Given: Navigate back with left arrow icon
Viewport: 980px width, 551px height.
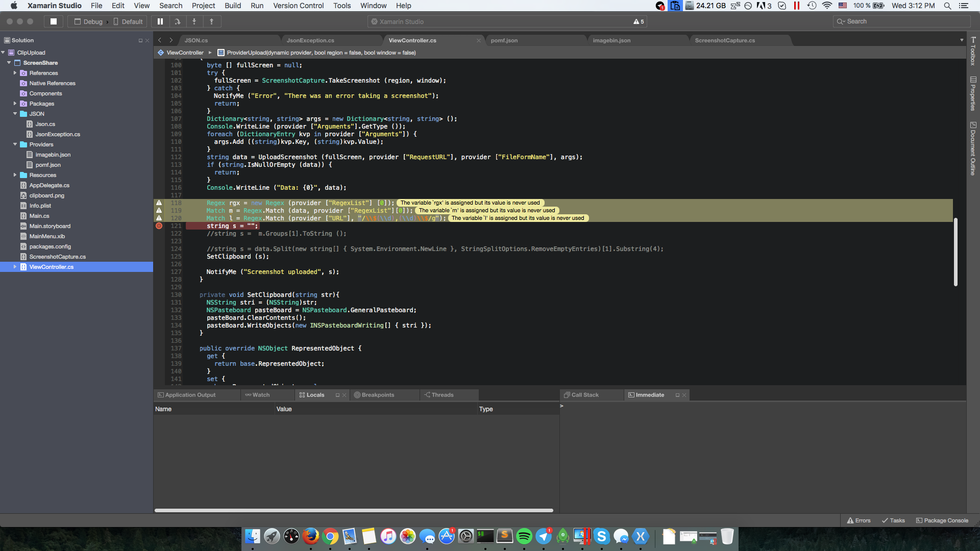Looking at the screenshot, I should (x=160, y=40).
